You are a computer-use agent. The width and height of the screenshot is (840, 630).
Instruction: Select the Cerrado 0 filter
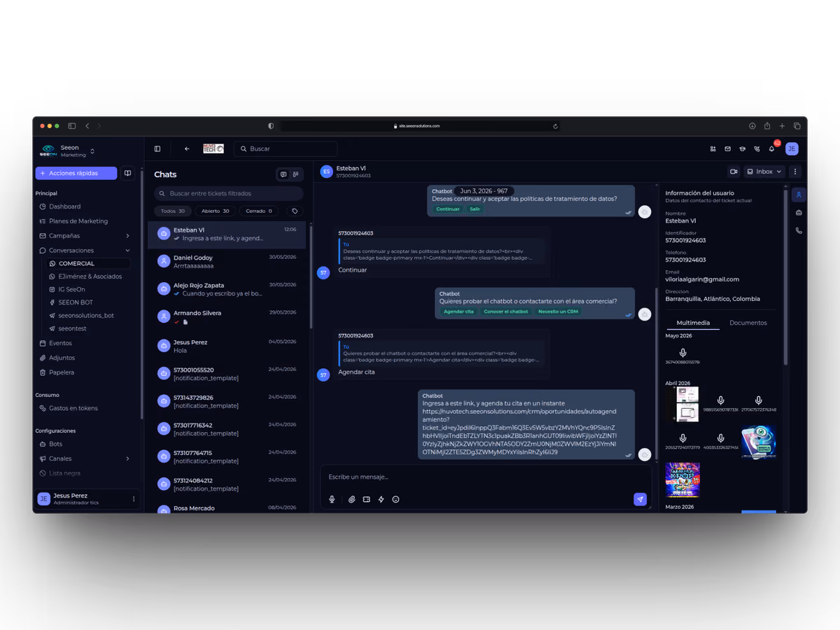[x=259, y=211]
